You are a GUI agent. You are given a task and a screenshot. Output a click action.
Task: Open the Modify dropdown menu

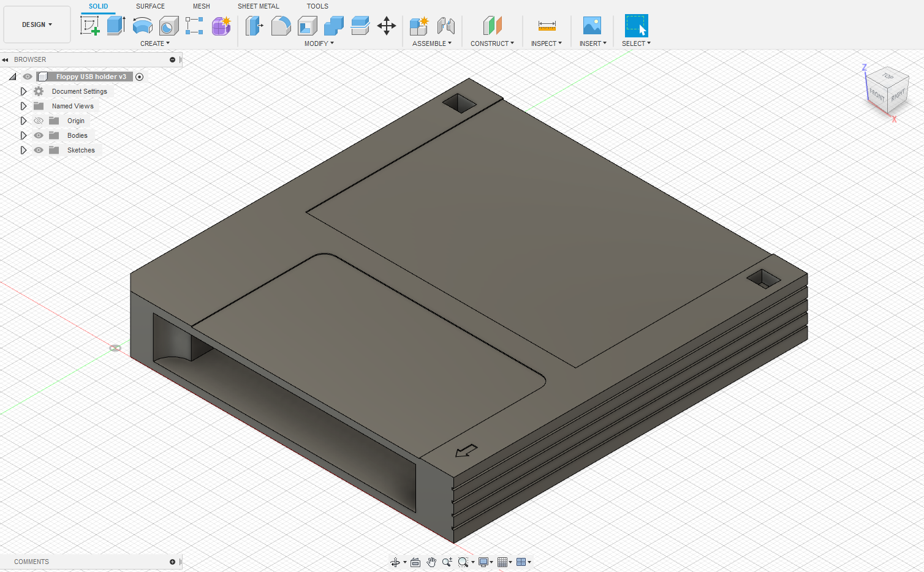[319, 43]
